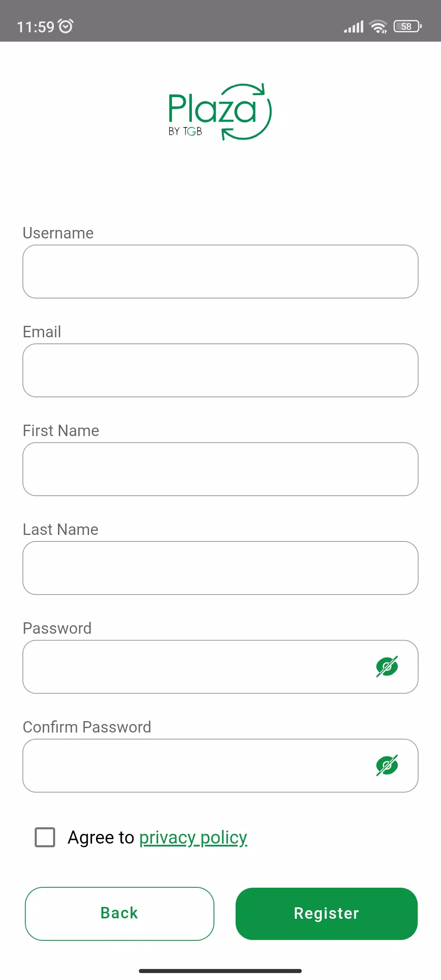Check the Agree to privacy policy box
This screenshot has height=980, width=441.
tap(45, 837)
